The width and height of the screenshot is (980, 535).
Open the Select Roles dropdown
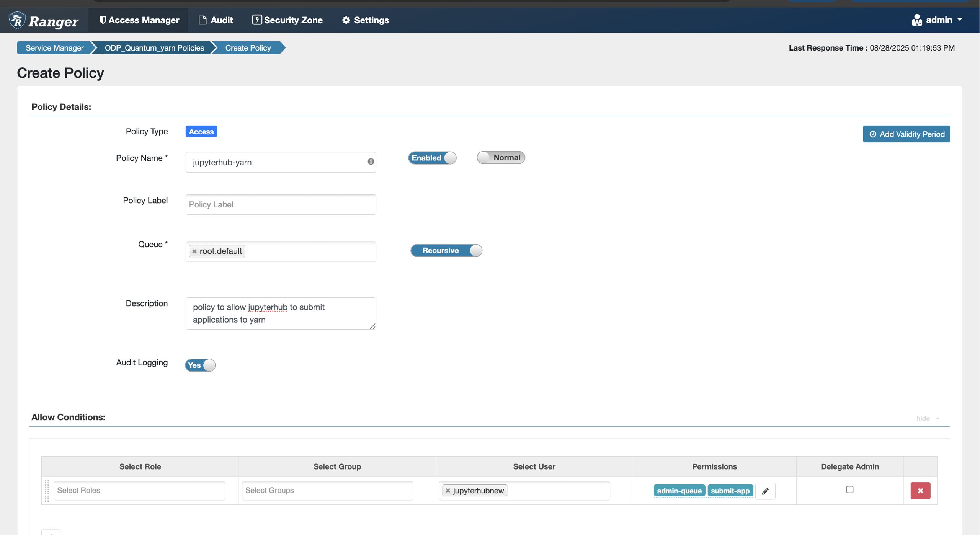tap(139, 491)
